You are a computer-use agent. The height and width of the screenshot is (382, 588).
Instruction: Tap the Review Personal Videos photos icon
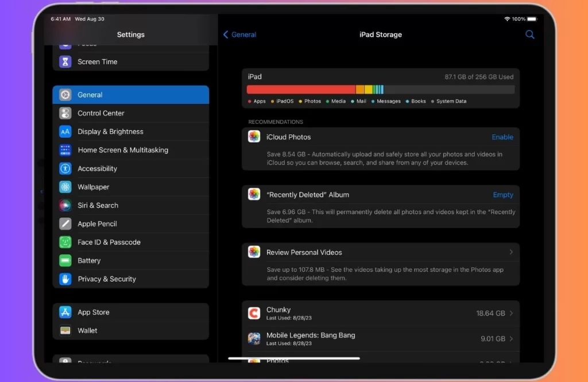point(254,252)
